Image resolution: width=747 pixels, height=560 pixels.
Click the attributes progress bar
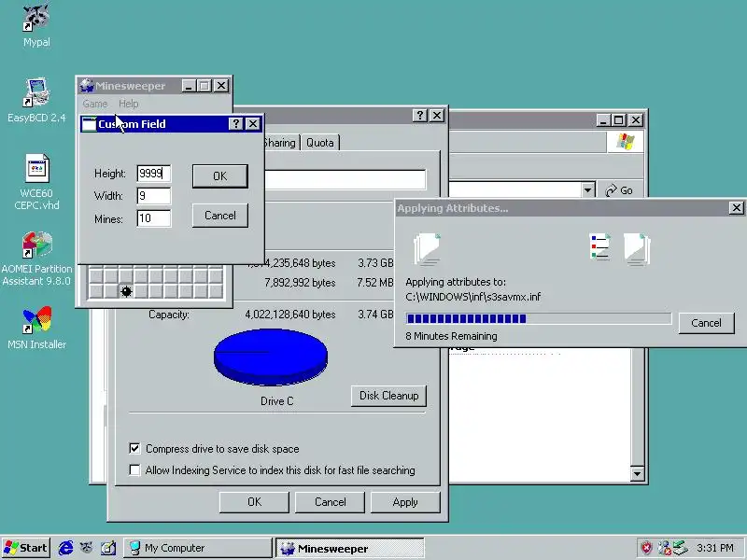point(539,318)
